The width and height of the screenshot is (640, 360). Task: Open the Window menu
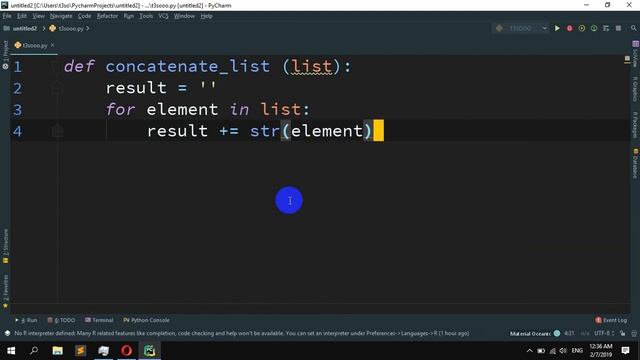coord(184,16)
